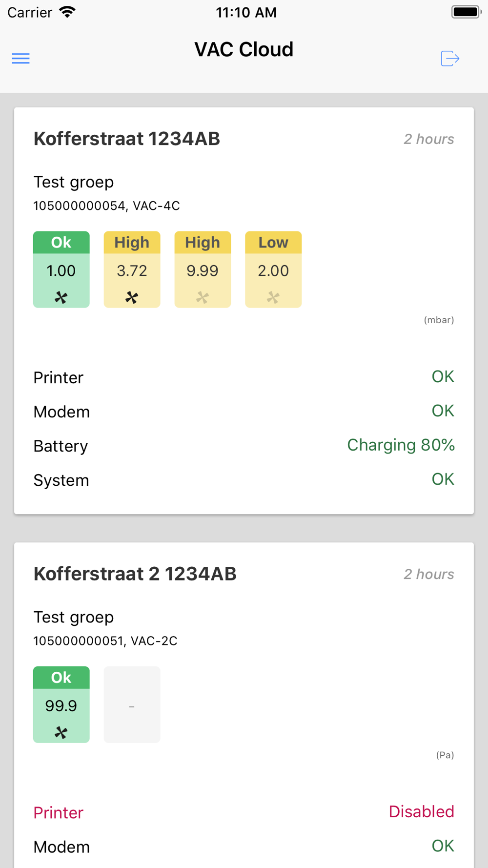Click the fan icon under 1.00
The height and width of the screenshot is (868, 488).
click(x=61, y=297)
